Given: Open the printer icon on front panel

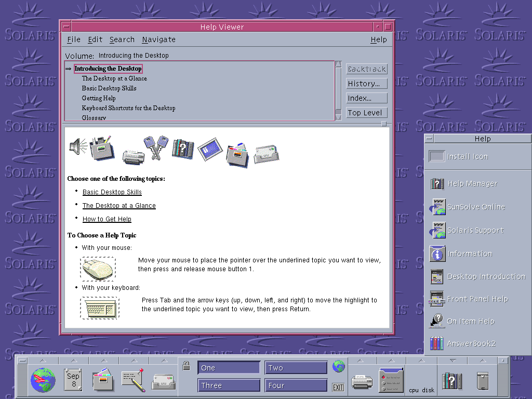Looking at the screenshot, I should point(362,382).
